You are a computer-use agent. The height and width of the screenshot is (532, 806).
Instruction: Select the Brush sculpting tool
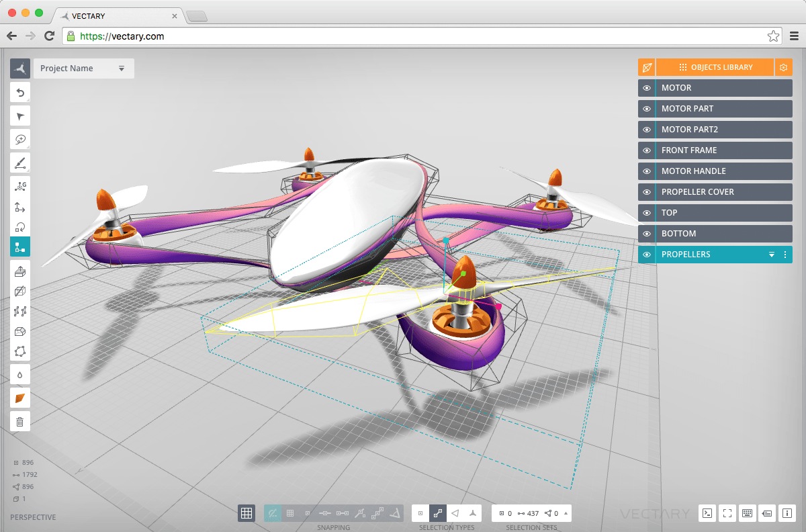coord(19,162)
